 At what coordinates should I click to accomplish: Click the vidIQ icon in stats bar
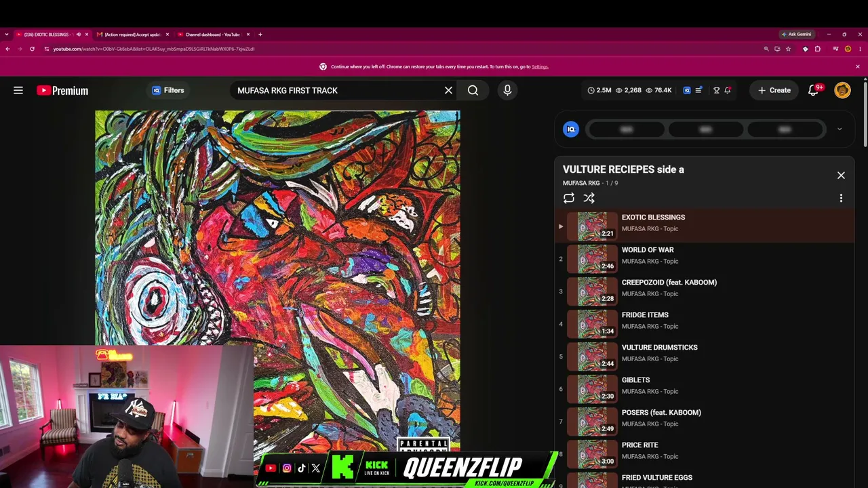[x=687, y=90]
